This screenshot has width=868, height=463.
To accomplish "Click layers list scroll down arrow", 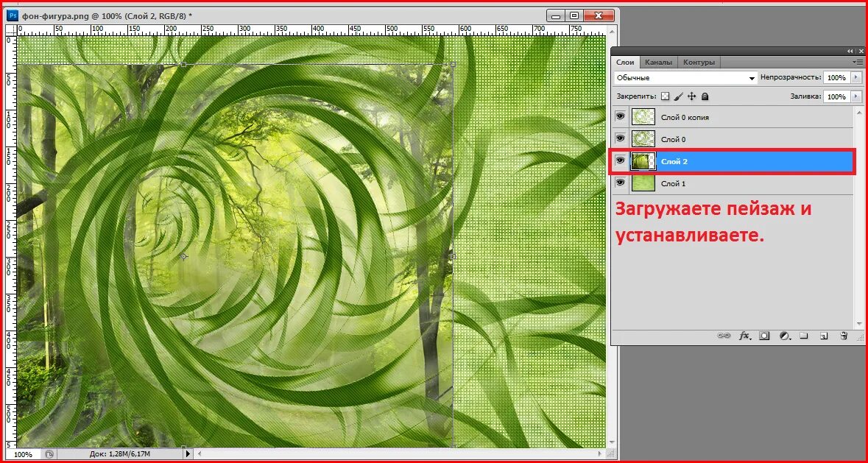I will (x=859, y=324).
